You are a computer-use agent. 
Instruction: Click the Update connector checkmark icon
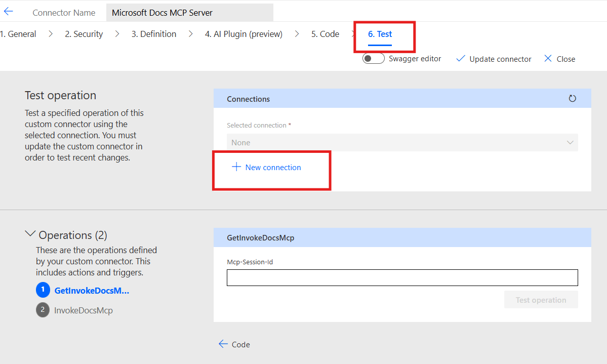coord(460,58)
